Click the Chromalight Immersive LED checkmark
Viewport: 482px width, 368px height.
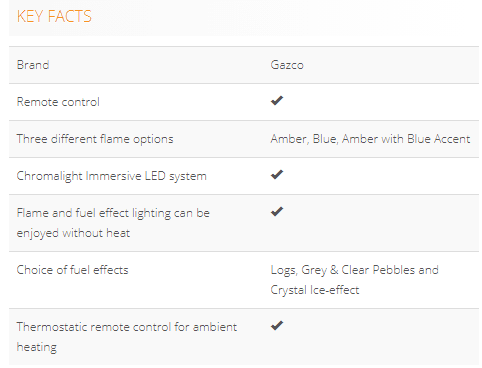coord(277,174)
